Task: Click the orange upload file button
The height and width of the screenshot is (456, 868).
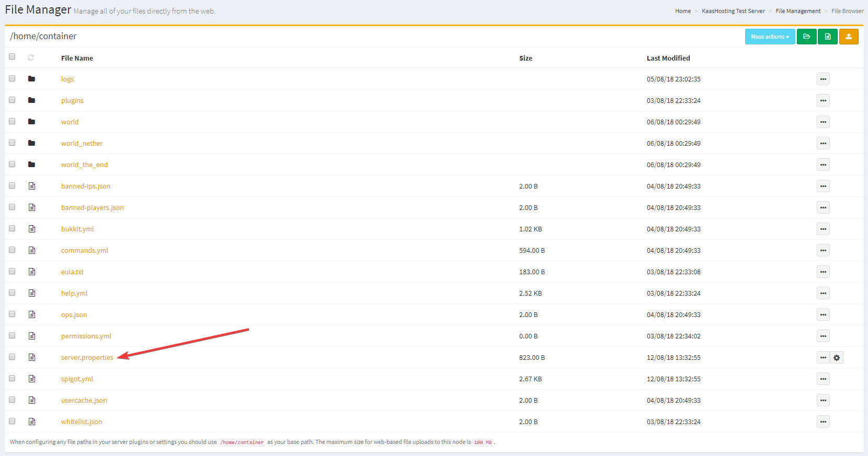Action: (848, 37)
